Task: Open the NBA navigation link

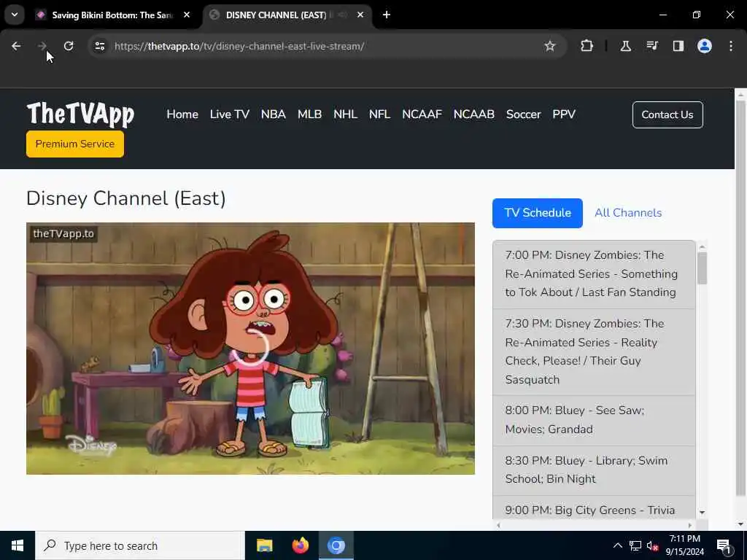Action: 274,114
